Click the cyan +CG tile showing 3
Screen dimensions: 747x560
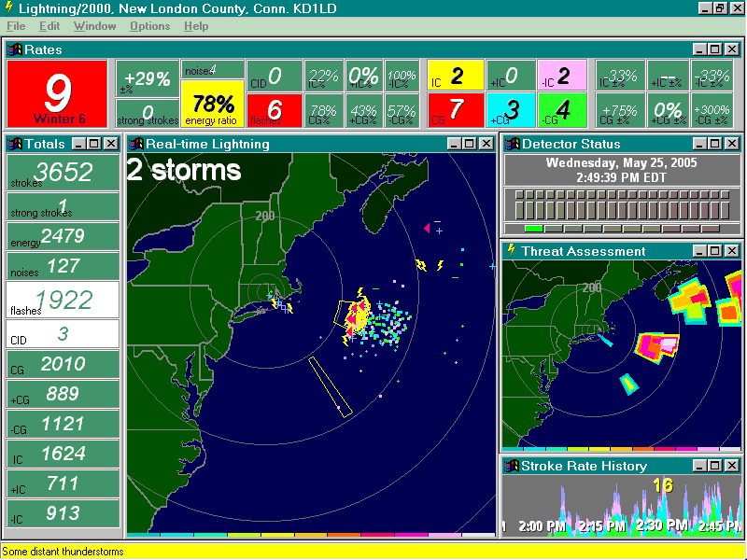coord(511,110)
